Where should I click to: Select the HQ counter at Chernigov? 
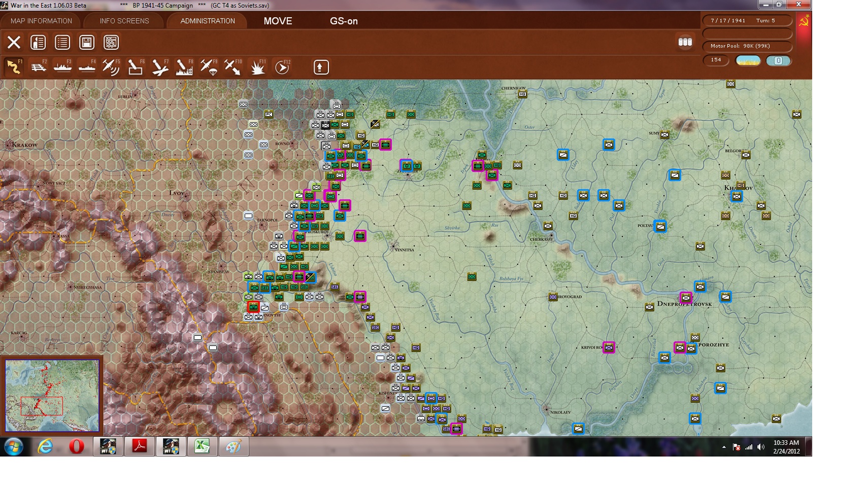[522, 94]
